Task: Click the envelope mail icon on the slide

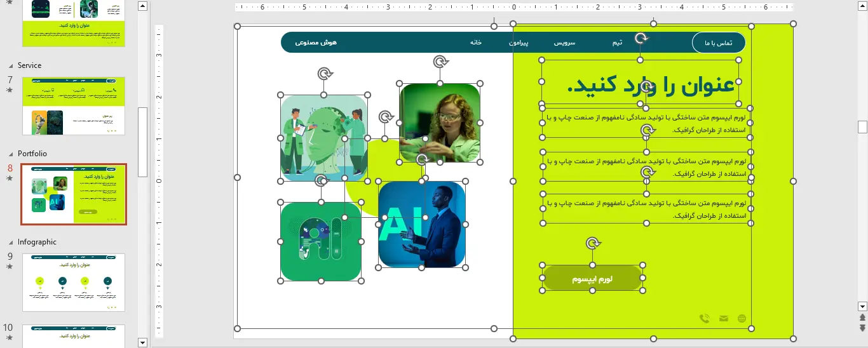Action: (x=723, y=319)
